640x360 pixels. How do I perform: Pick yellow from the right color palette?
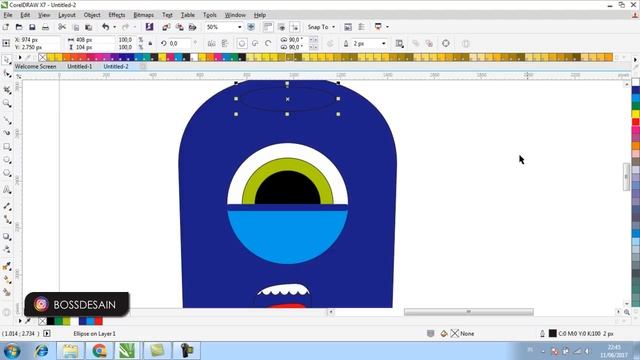click(636, 113)
